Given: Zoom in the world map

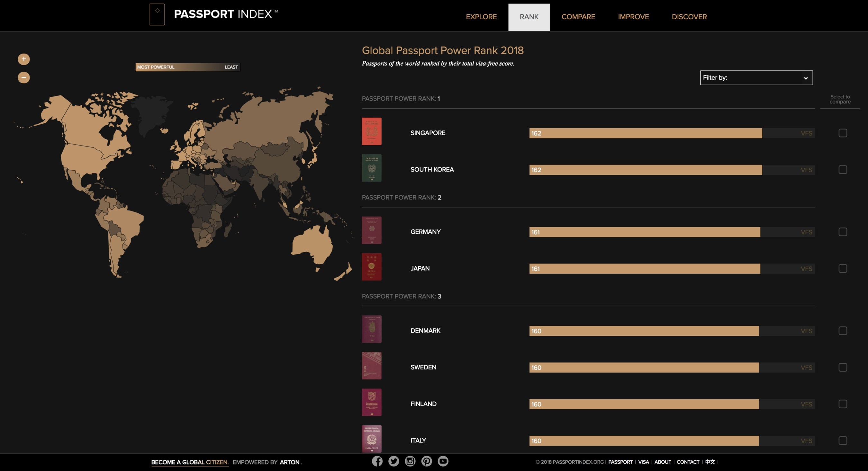Looking at the screenshot, I should 23,59.
